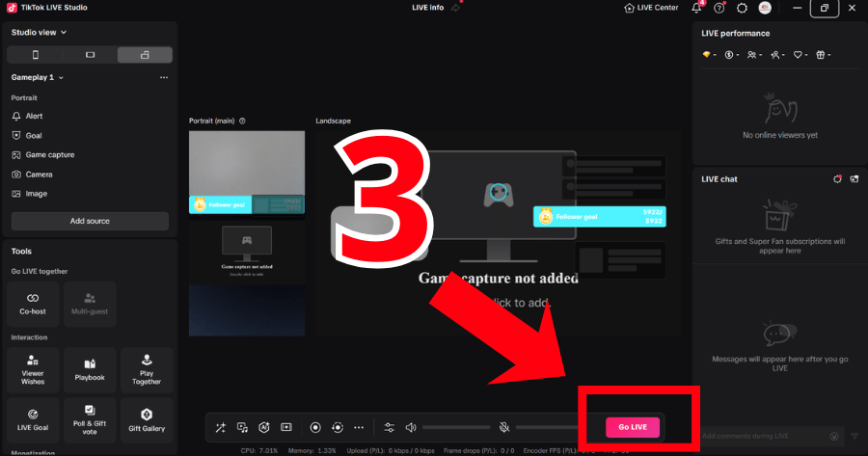Viewport: 868px width, 456px height.
Task: Click the Upload (P/L) kbps status text
Action: click(391, 450)
